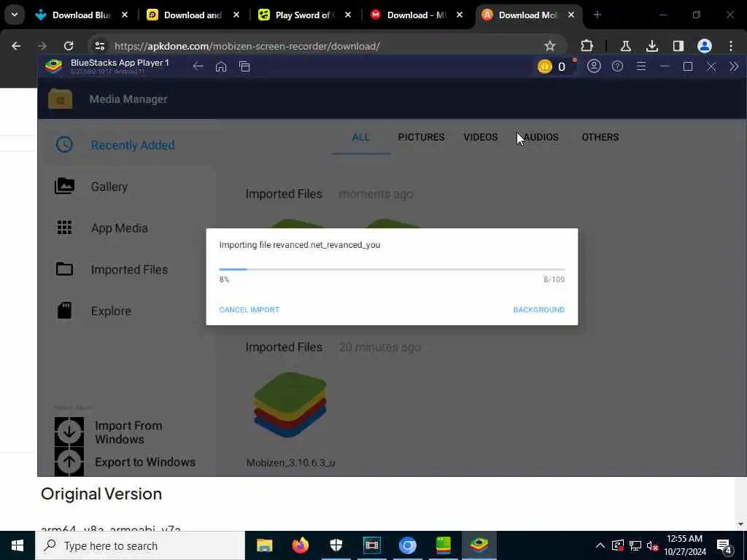
Task: Open the tab search dropdown arrow
Action: click(15, 15)
